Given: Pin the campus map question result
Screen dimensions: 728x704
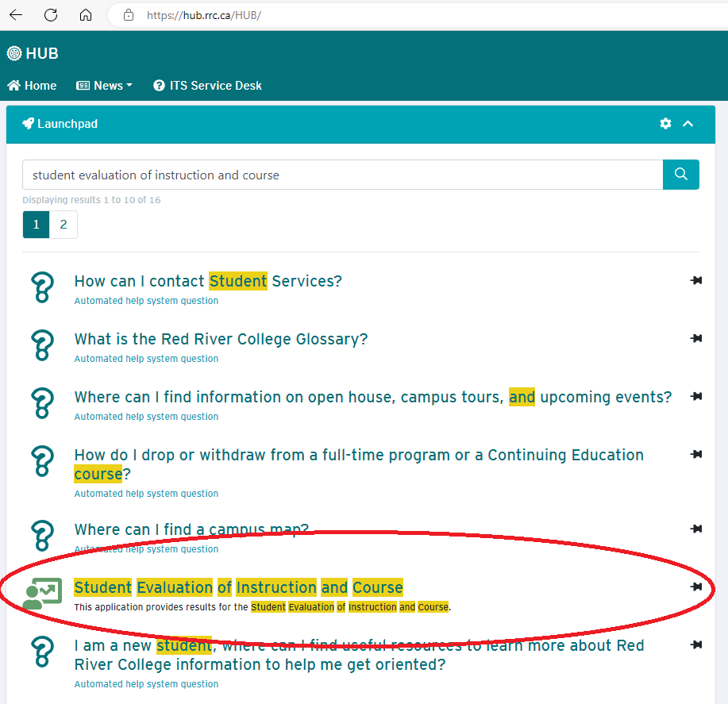Looking at the screenshot, I should click(x=696, y=529).
